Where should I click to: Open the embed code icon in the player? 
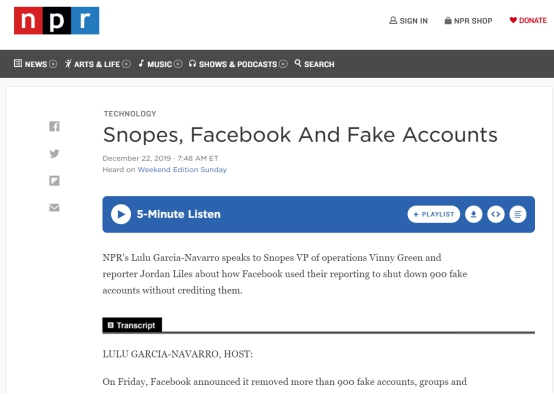[x=496, y=214]
